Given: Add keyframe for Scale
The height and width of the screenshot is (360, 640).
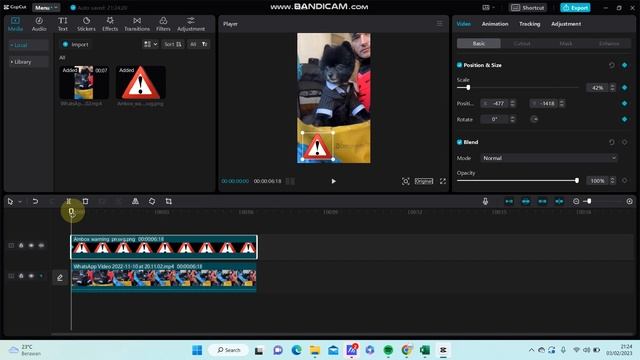Looking at the screenshot, I should click(x=624, y=87).
